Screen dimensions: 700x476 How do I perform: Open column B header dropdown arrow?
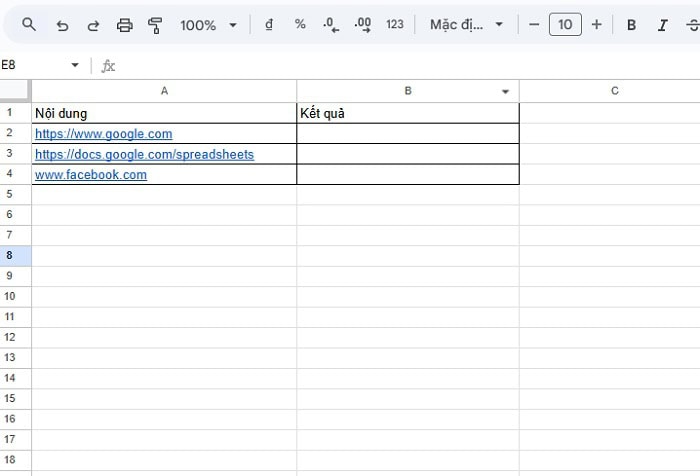pyautogui.click(x=505, y=91)
